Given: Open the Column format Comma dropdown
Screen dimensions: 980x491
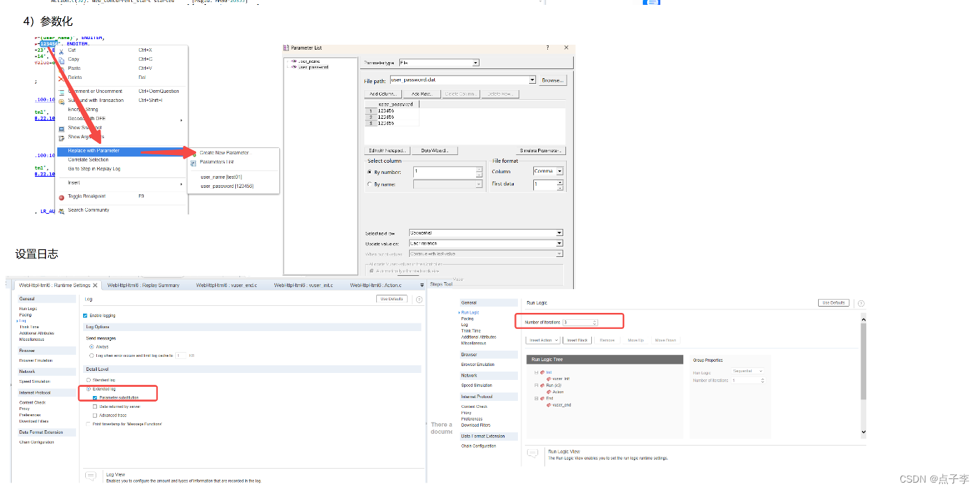Looking at the screenshot, I should [x=560, y=171].
